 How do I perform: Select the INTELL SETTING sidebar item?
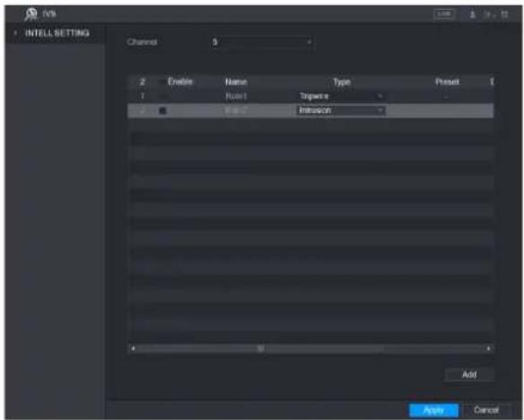pos(55,33)
